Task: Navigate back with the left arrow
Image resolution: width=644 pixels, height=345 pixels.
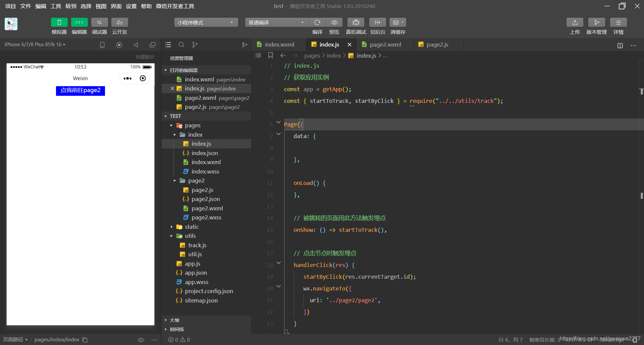Action: (283, 55)
